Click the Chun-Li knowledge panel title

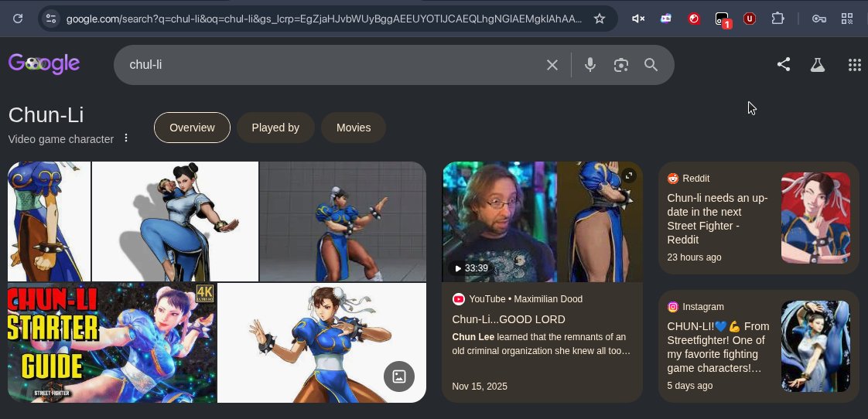point(46,115)
